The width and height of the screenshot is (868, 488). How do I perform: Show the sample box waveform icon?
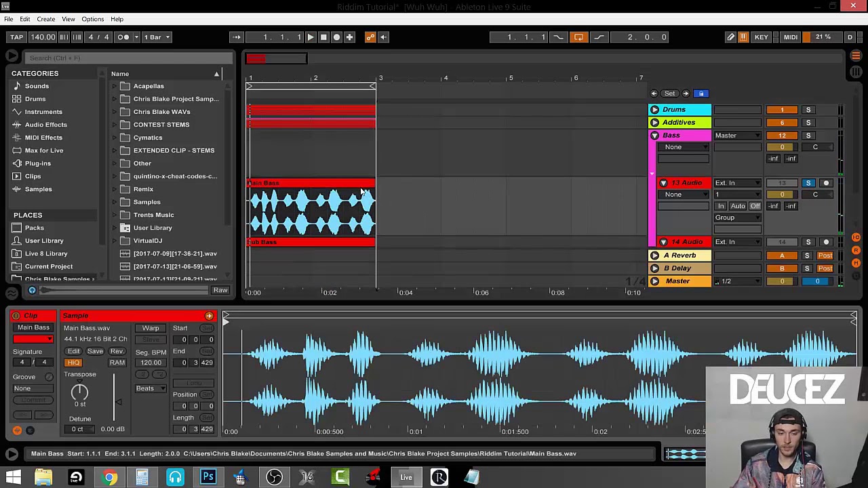(x=17, y=430)
